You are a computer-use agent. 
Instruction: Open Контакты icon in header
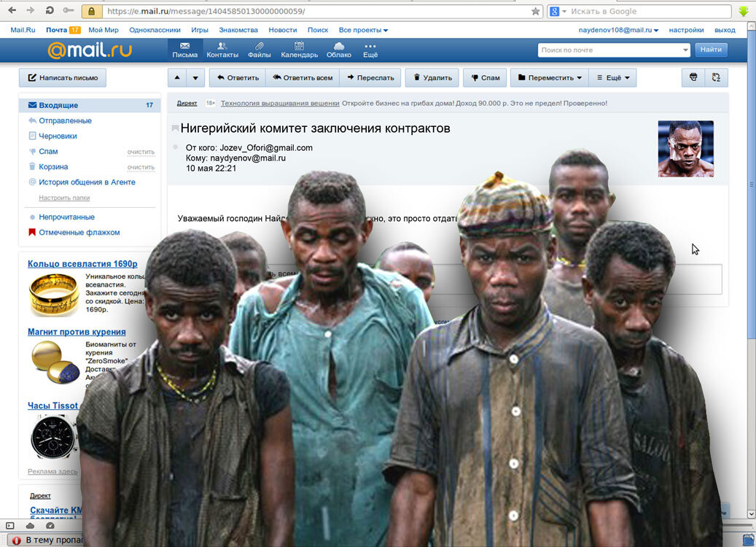point(222,46)
